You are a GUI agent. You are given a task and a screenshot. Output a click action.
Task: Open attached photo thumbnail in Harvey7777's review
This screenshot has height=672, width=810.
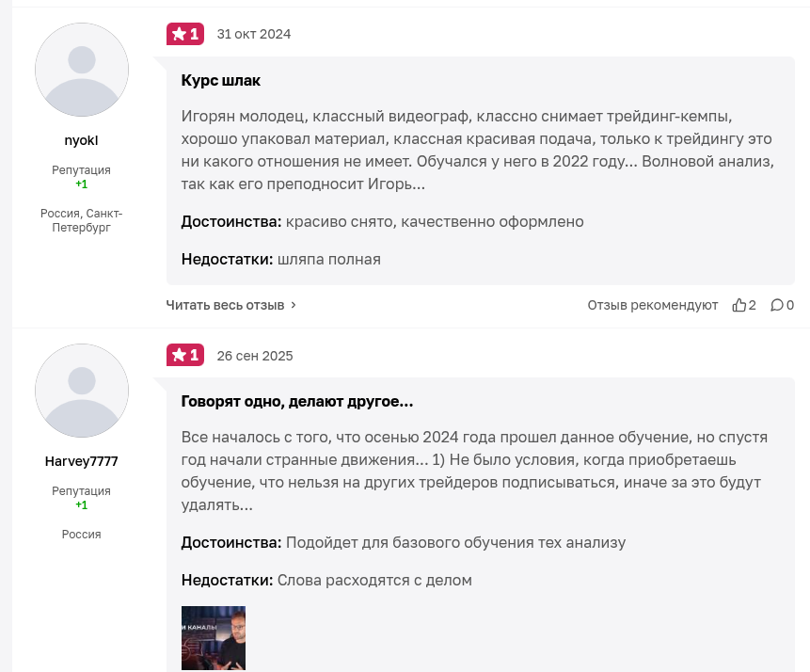214,637
